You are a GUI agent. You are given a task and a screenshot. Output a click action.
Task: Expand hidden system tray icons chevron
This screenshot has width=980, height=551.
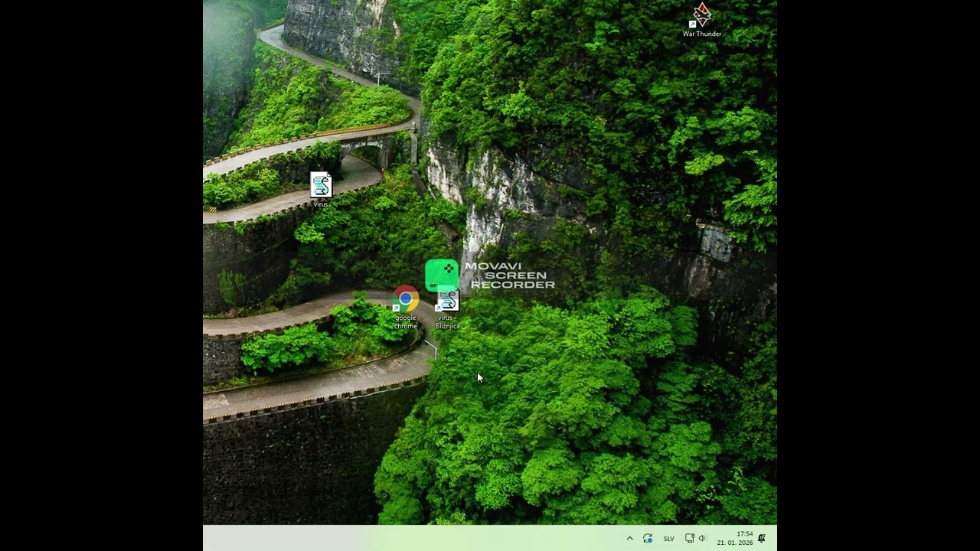click(630, 538)
